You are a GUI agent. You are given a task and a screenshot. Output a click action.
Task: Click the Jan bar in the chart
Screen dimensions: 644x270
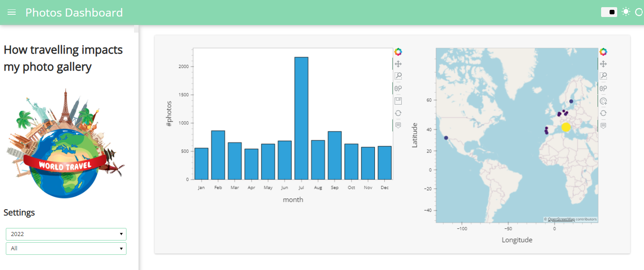click(201, 164)
